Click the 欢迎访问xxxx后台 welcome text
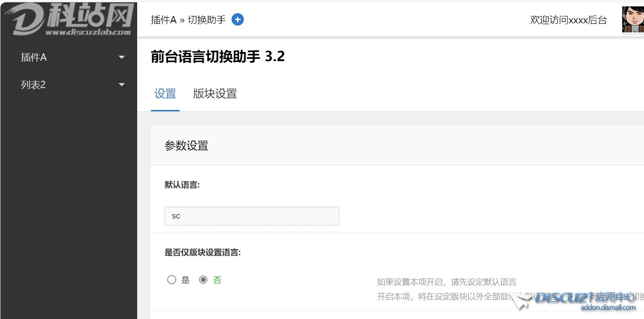644x319 pixels. (568, 20)
